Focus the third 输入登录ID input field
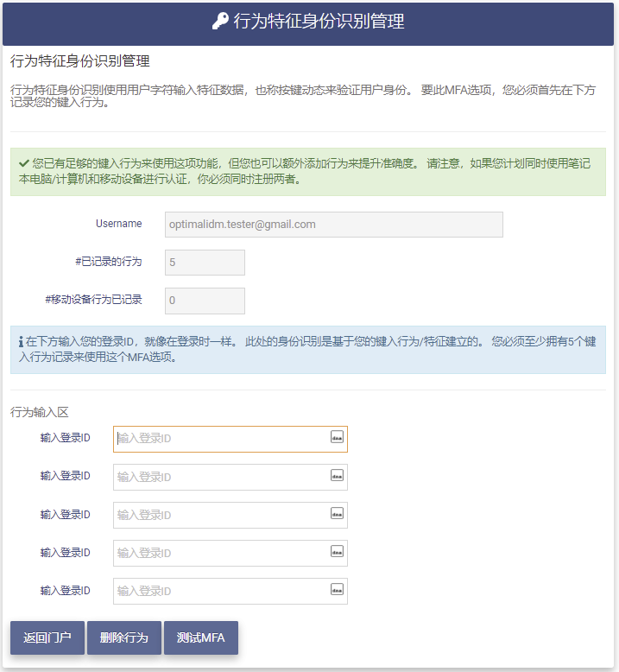The image size is (619, 672). coord(231,515)
